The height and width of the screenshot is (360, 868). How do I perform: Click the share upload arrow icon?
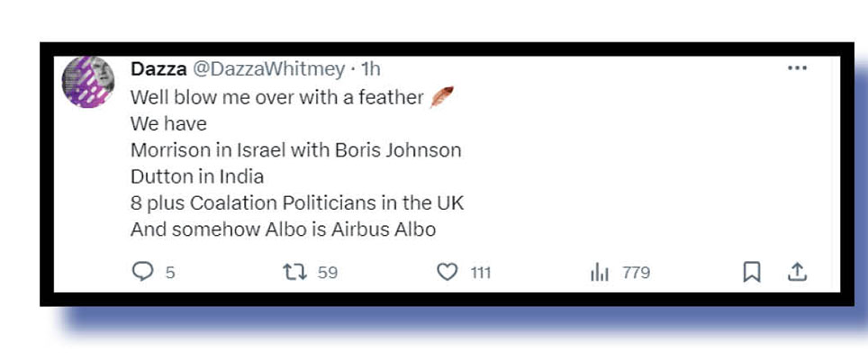click(x=797, y=272)
